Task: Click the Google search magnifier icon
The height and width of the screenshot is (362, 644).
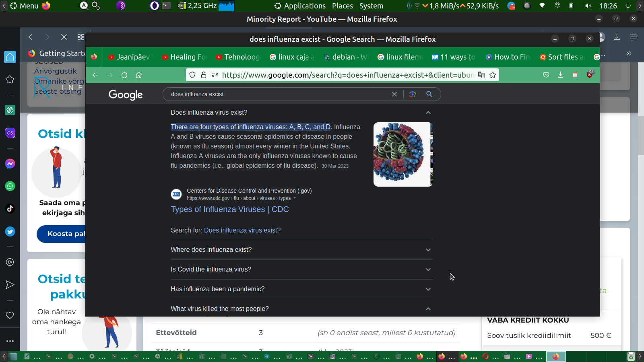Action: (429, 94)
